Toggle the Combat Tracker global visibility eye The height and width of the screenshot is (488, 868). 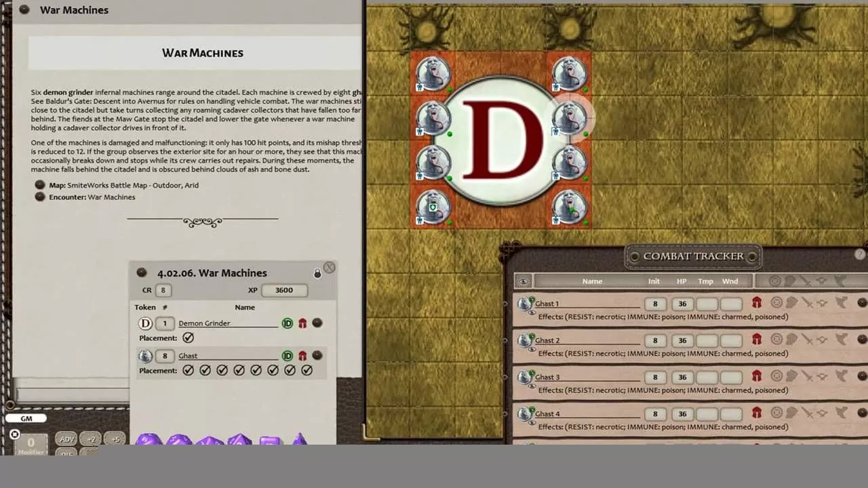pos(523,281)
